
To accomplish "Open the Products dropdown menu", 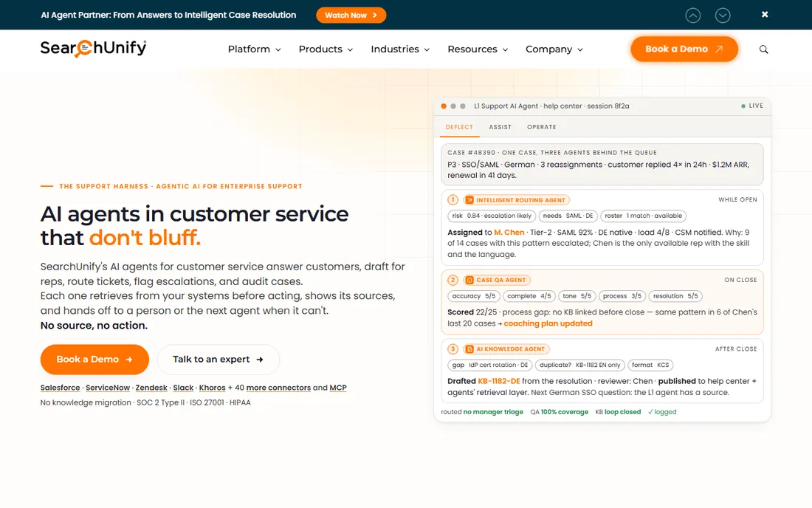I will pos(326,49).
